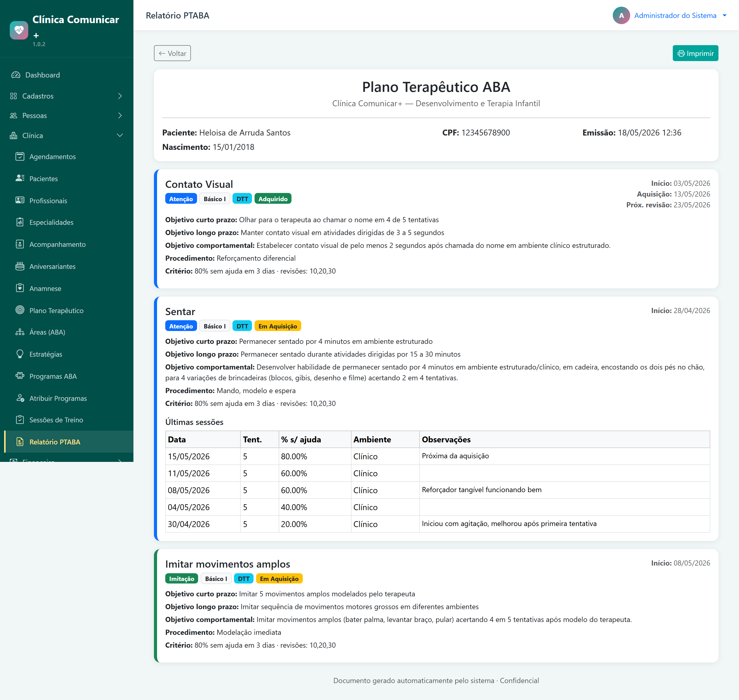Open Administrador do Sistema user dropdown
739x700 pixels.
pyautogui.click(x=670, y=15)
